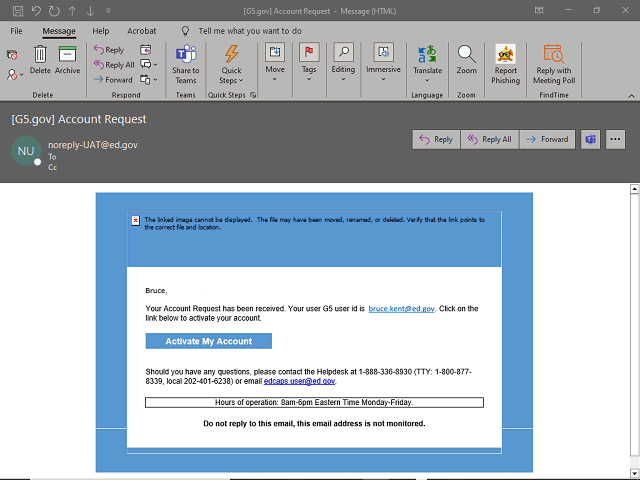The image size is (640, 480).
Task: Click the Save icon in title bar
Action: 18,10
